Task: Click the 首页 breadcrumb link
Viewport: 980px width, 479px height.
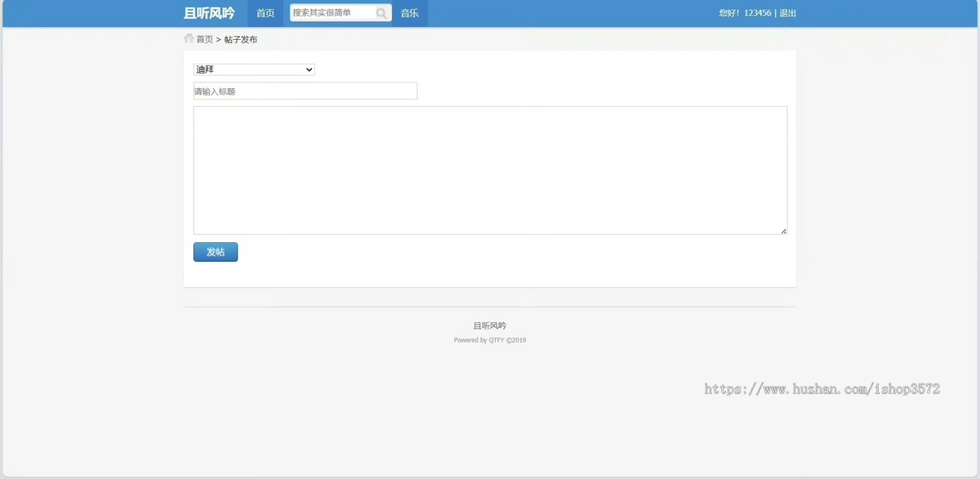Action: (204, 39)
